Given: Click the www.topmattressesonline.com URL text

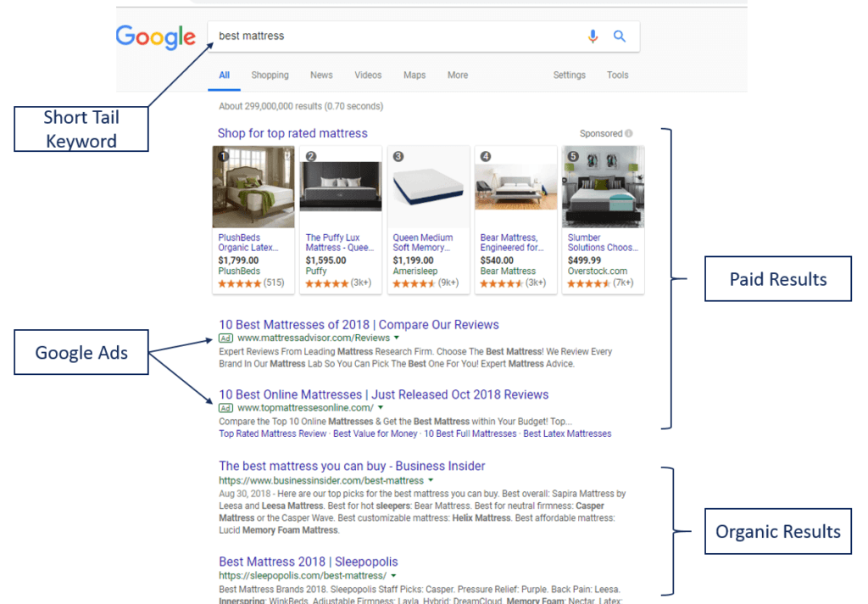Looking at the screenshot, I should pyautogui.click(x=305, y=408).
